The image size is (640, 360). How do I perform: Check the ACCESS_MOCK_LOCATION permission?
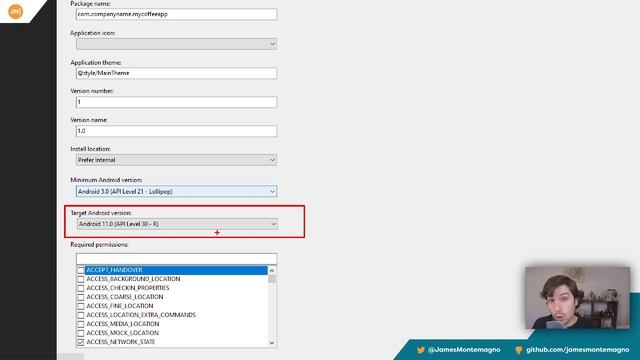click(81, 333)
